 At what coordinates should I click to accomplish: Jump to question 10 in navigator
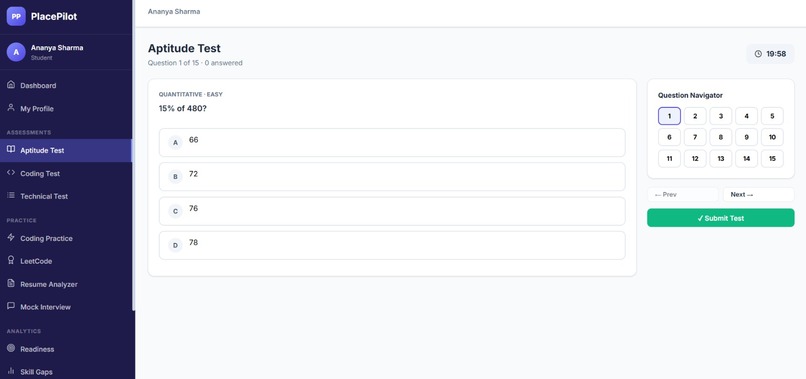coord(772,137)
